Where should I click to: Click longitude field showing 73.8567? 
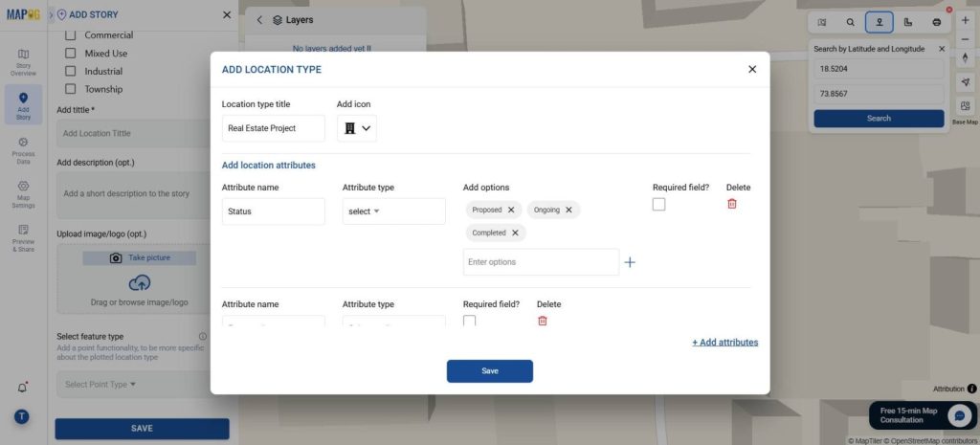879,94
